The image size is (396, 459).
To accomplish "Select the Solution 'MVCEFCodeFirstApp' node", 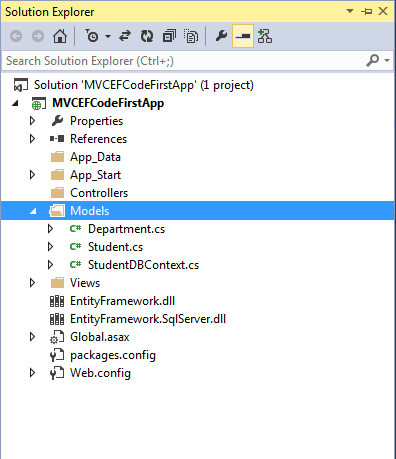I will 144,85.
